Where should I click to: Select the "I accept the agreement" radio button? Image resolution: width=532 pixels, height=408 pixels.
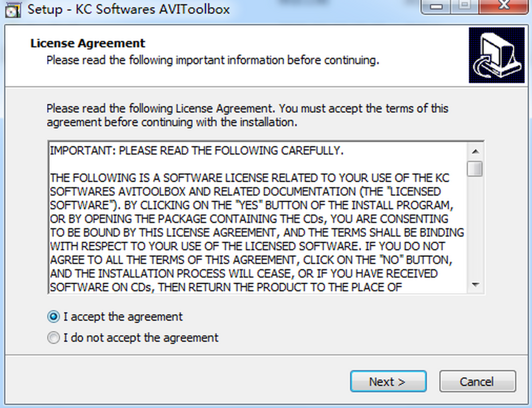point(53,317)
